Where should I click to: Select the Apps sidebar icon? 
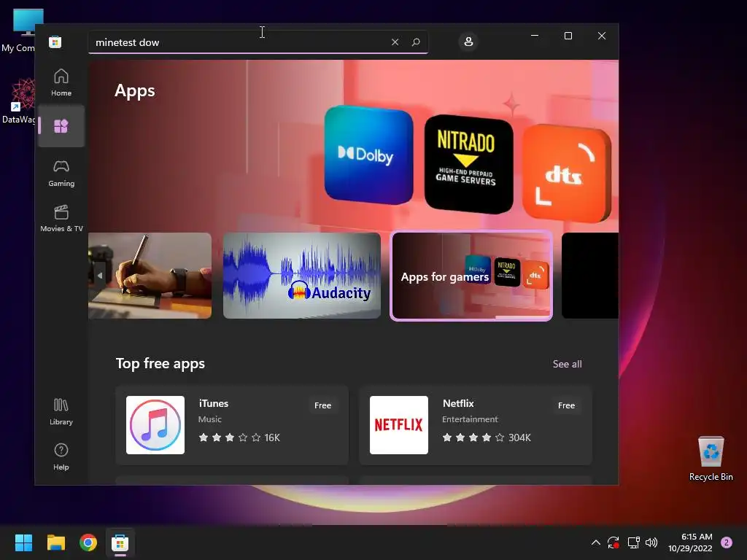pos(61,126)
